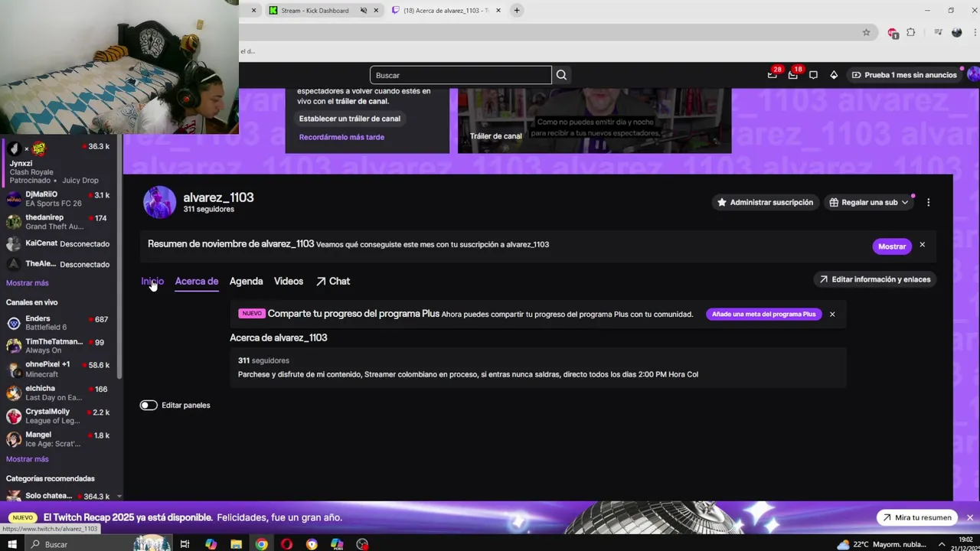Click the Bits diamond icon

834,75
